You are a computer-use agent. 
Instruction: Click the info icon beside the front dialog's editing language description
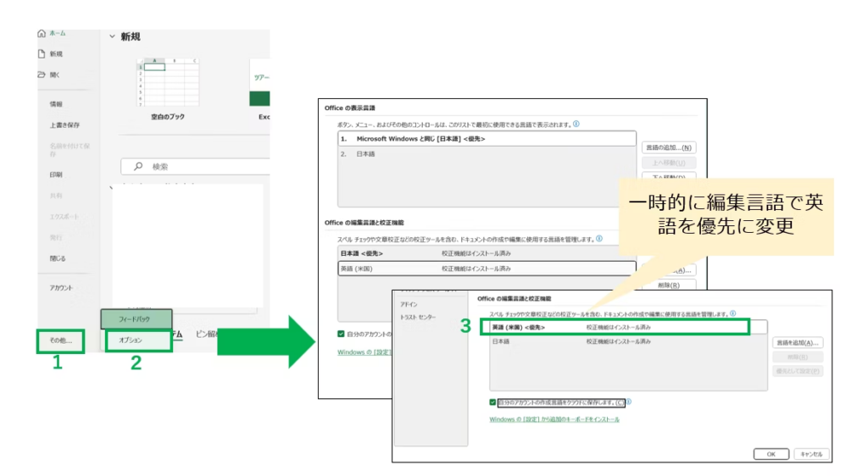[x=732, y=313]
